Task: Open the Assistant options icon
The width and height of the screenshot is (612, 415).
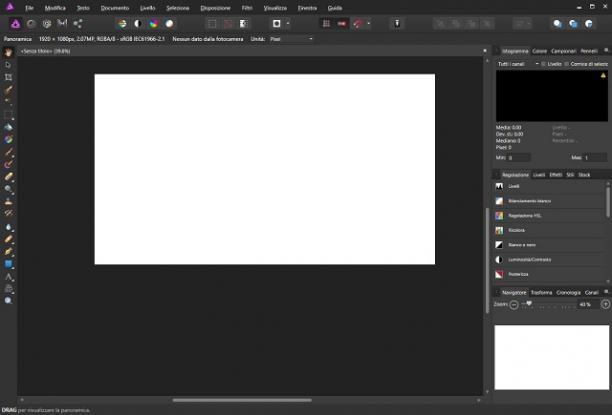Action: point(397,24)
